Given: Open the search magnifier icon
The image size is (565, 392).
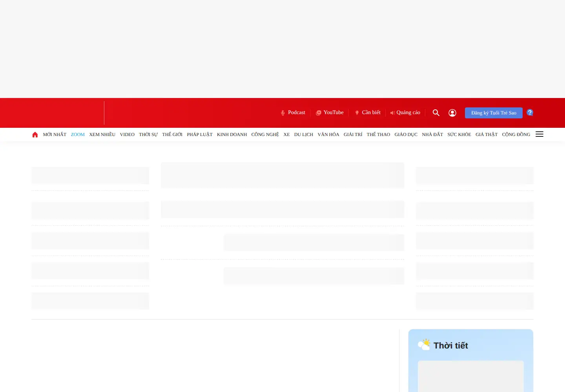Looking at the screenshot, I should [x=436, y=113].
